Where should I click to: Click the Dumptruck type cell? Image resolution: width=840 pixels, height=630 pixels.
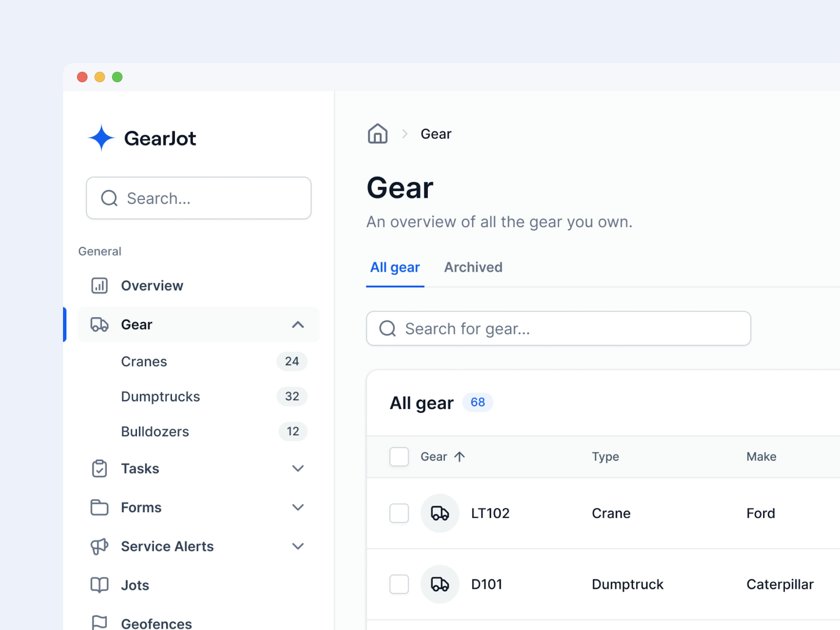coord(628,584)
